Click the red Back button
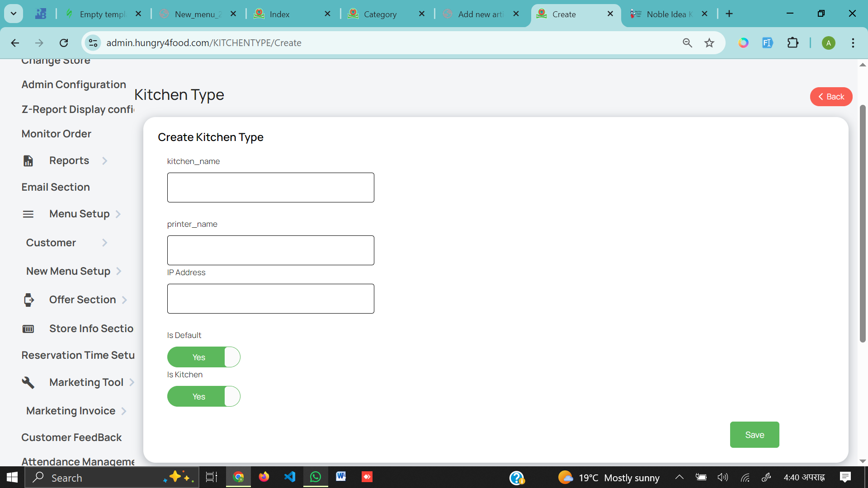 coord(830,97)
